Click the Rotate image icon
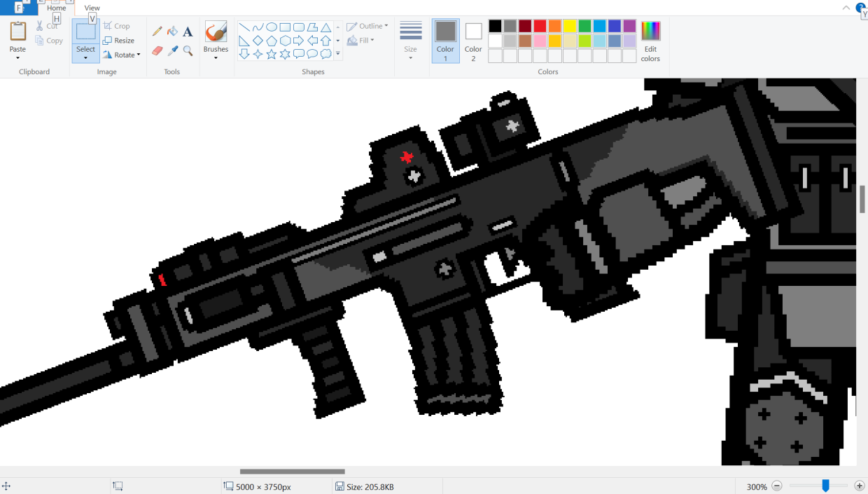The image size is (868, 494). coord(108,55)
